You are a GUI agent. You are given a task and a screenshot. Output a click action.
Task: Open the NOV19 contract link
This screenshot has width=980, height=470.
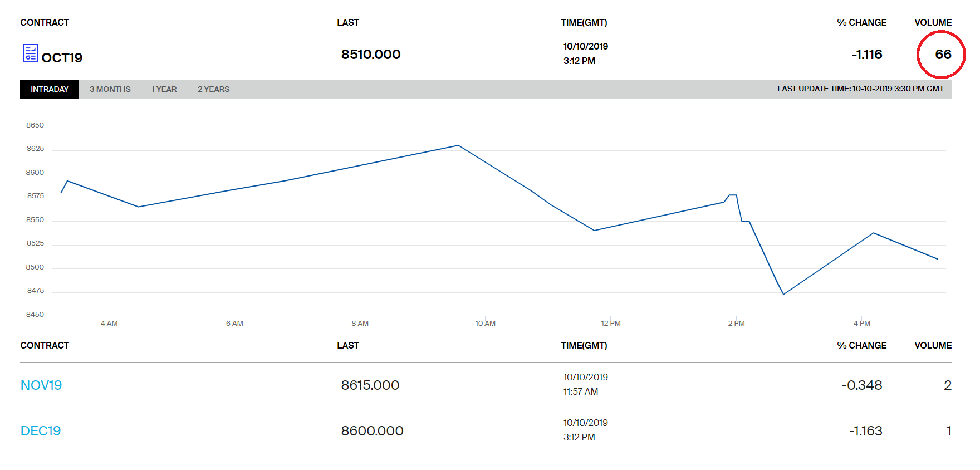[41, 385]
